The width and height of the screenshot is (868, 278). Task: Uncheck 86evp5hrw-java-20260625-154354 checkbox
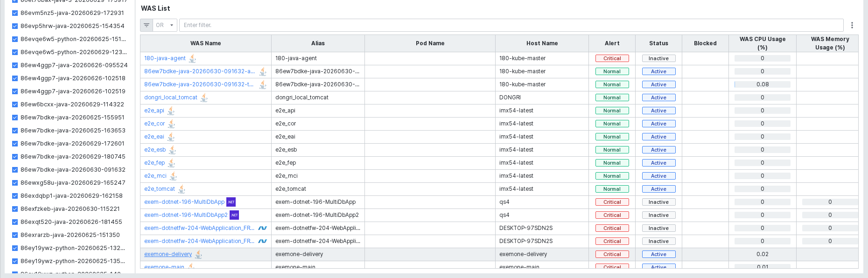15,26
